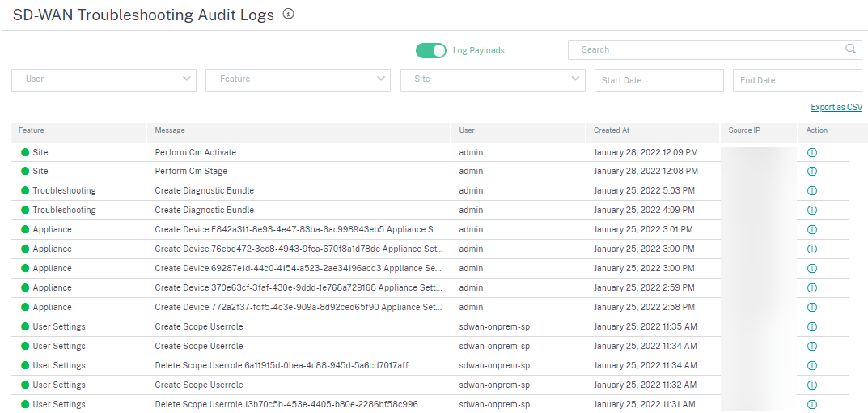Click the Message column header

click(x=170, y=130)
